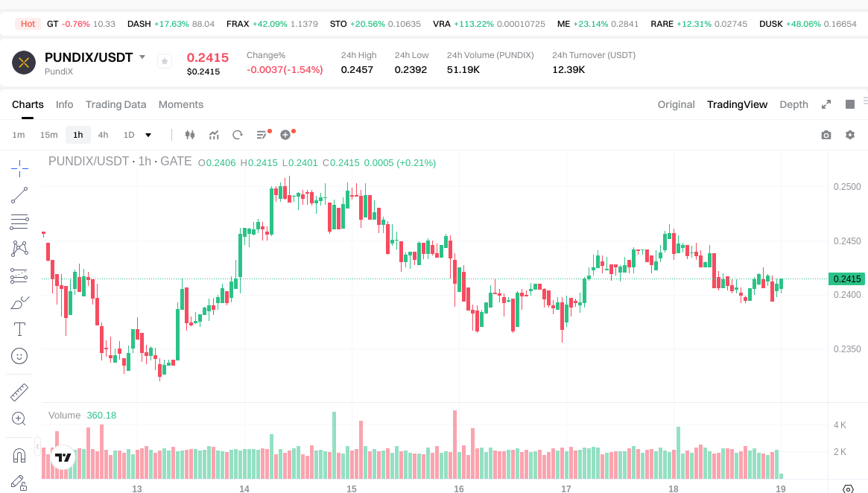Toggle favorite star for PUNDIX/USDT
Viewport: 868px width, 493px height.
click(165, 61)
